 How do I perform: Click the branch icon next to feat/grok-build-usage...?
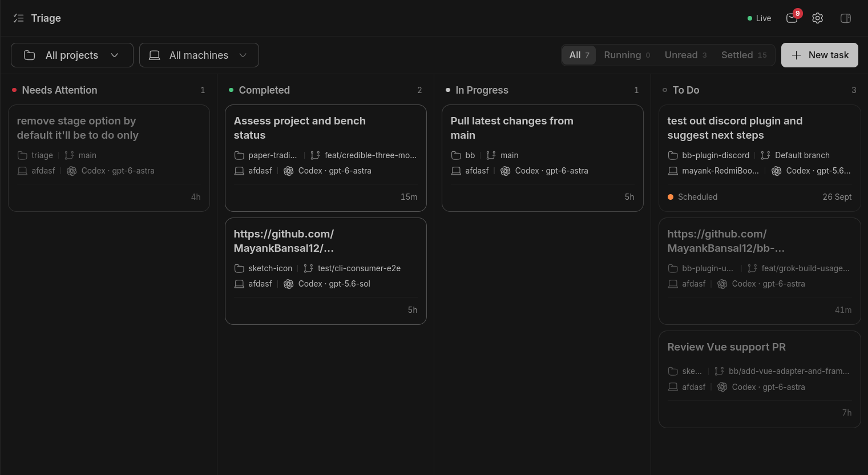[x=752, y=268]
